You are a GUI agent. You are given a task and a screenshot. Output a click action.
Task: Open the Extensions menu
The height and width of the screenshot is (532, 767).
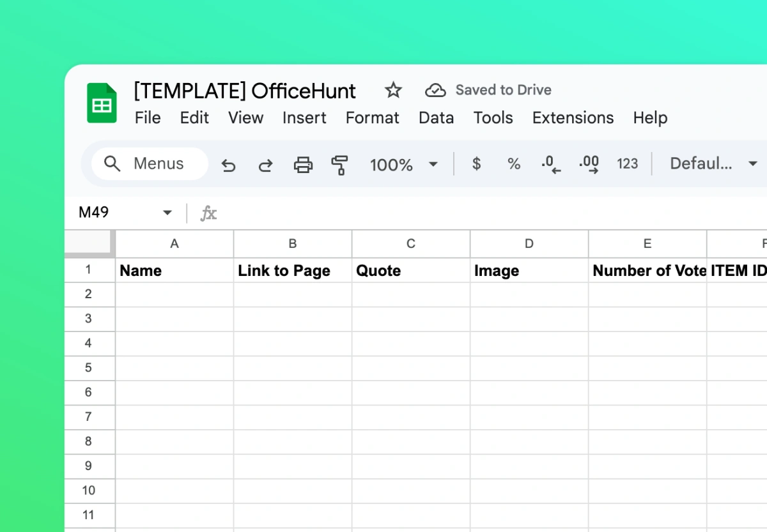click(x=573, y=118)
